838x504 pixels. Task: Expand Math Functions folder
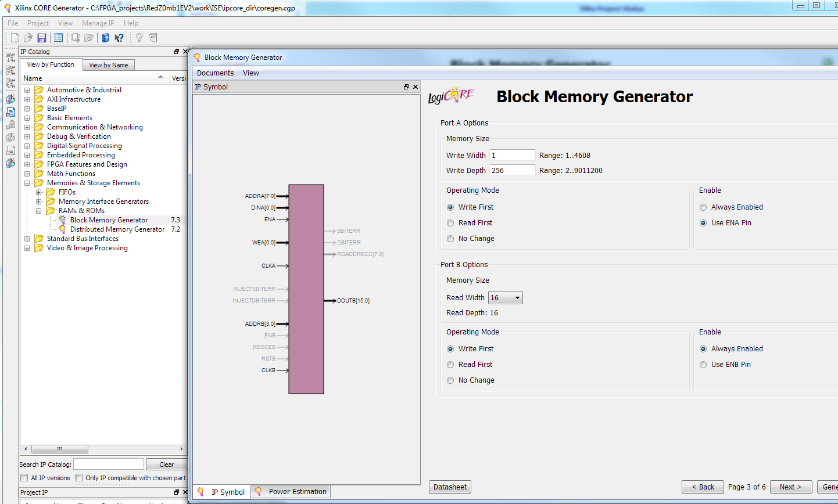coord(27,174)
